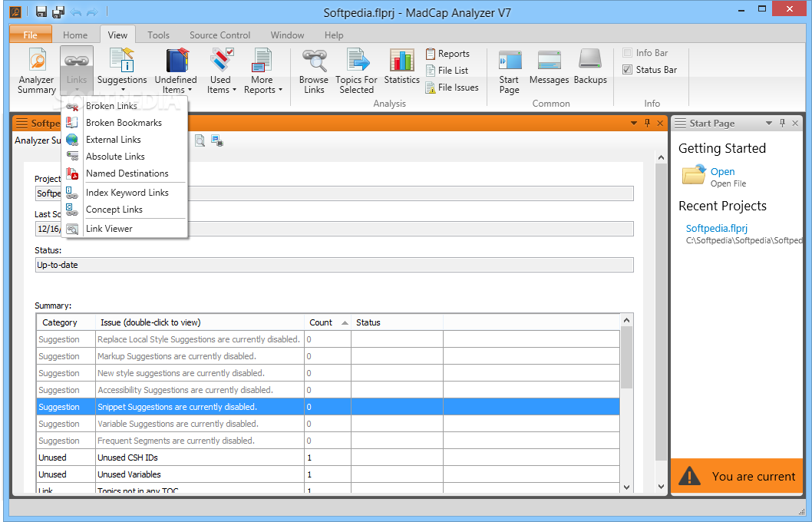Click the Undo arrow in title bar

(x=76, y=12)
